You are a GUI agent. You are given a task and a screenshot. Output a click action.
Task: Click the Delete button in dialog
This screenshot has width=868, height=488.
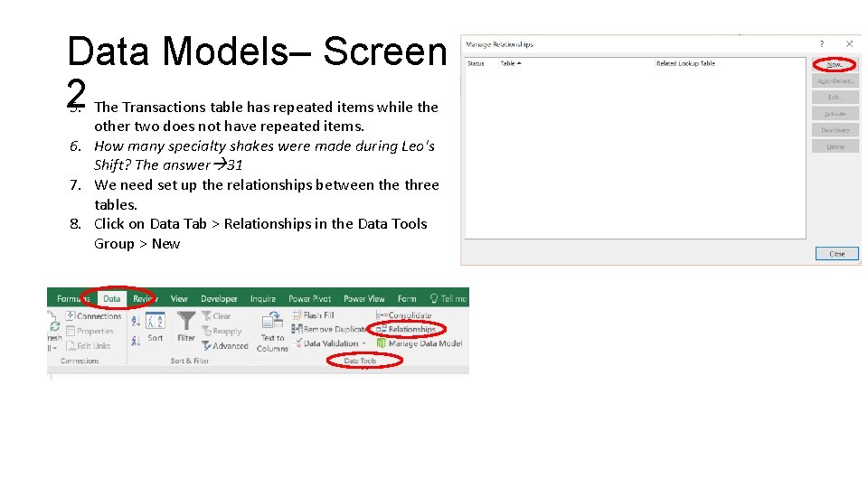pyautogui.click(x=835, y=146)
